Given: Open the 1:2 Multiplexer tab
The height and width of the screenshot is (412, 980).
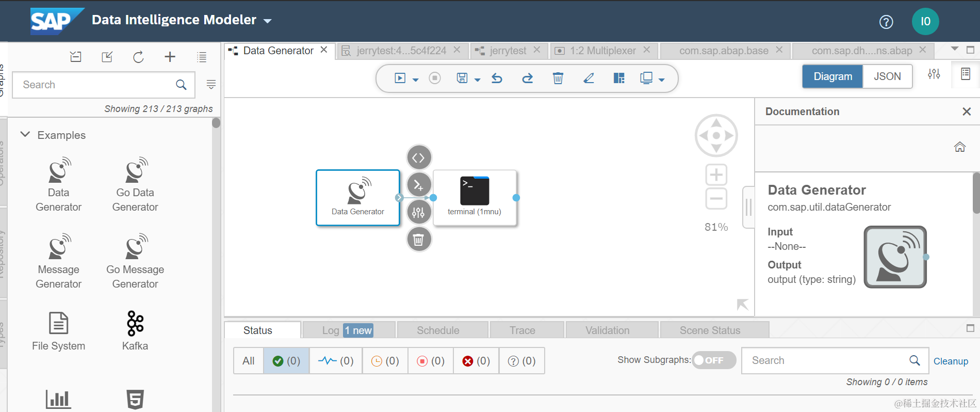Looking at the screenshot, I should tap(602, 51).
